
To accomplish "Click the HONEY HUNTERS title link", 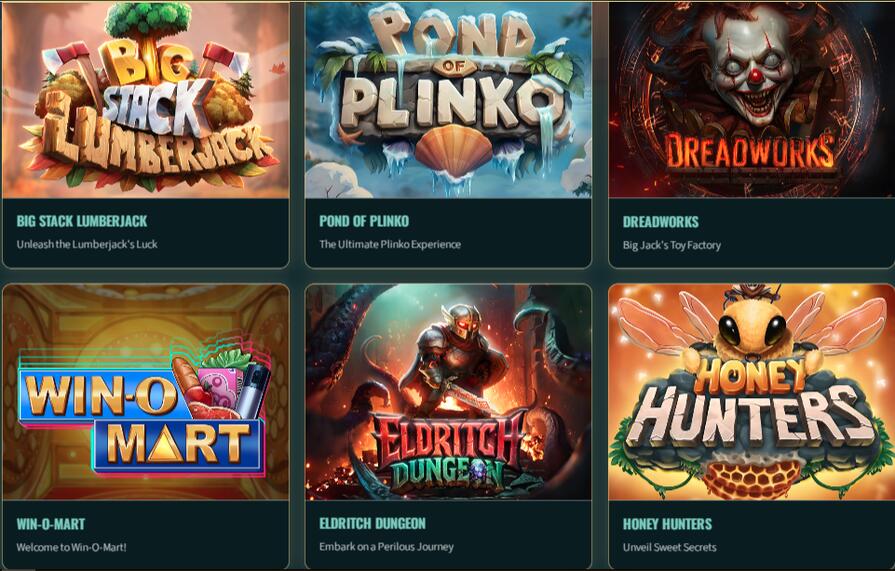I will (x=667, y=524).
